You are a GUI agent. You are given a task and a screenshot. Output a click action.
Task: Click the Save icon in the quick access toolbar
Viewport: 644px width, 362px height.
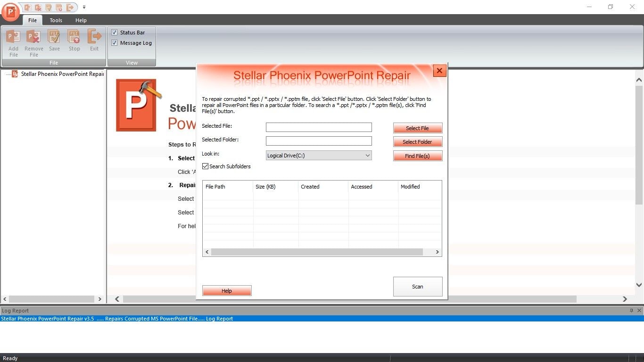[49, 8]
